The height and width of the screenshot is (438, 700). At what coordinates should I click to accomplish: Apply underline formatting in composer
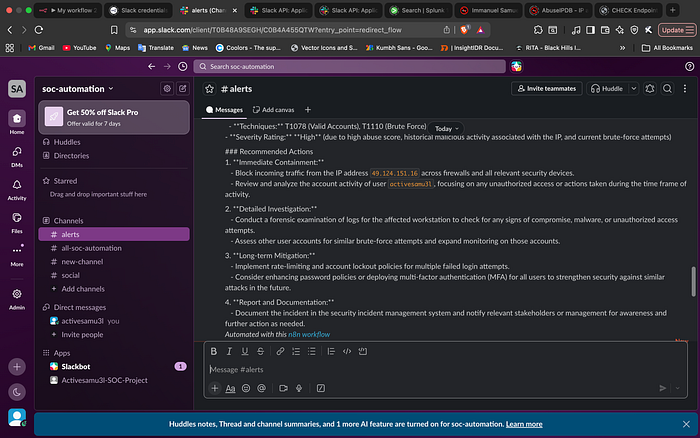245,351
